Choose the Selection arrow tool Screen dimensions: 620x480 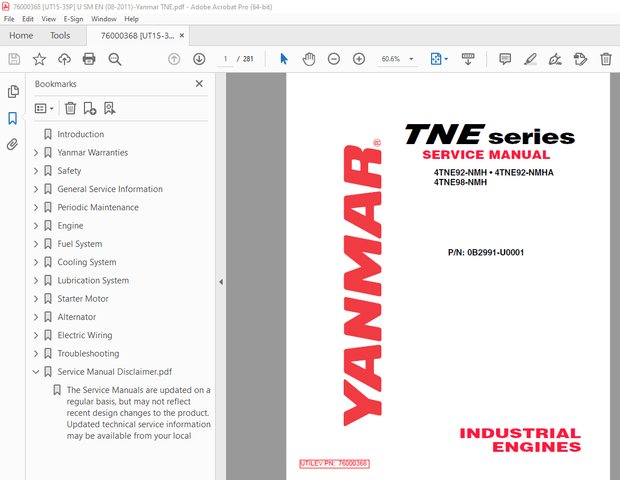[284, 59]
